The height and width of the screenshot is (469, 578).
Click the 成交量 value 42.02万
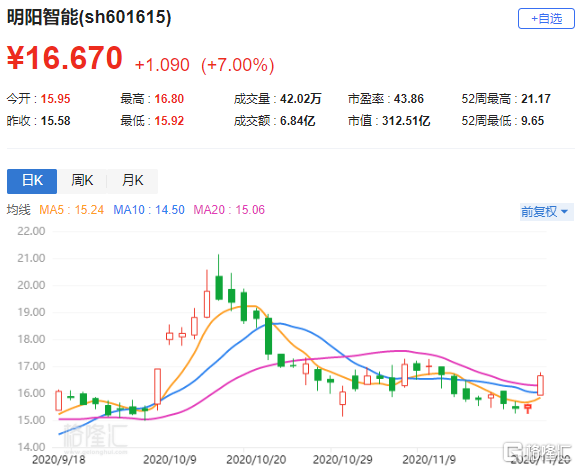300,99
